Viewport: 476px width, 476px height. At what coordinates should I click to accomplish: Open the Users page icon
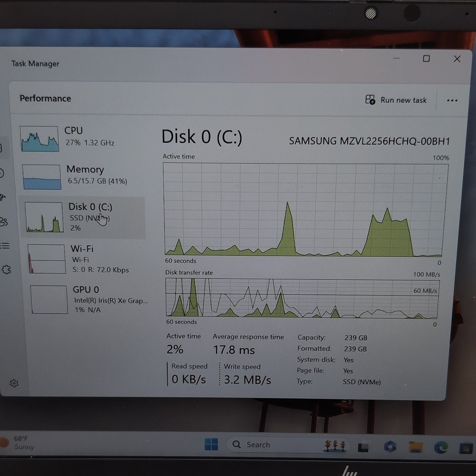(x=4, y=222)
